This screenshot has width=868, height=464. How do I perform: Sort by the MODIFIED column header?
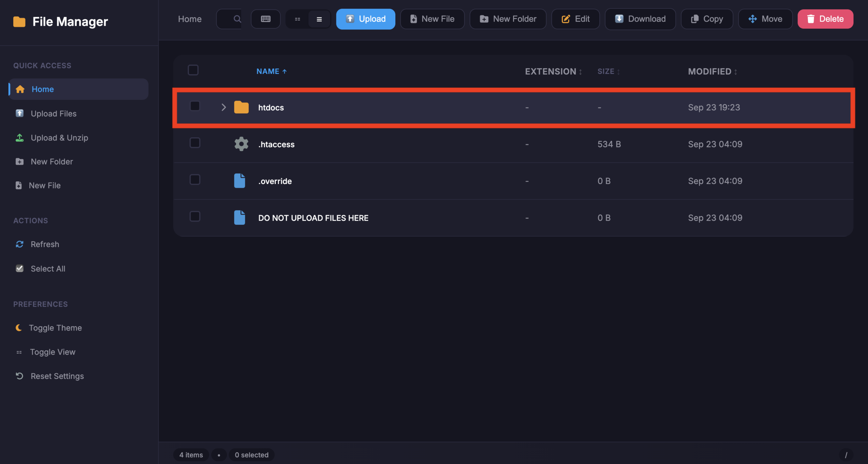[712, 72]
